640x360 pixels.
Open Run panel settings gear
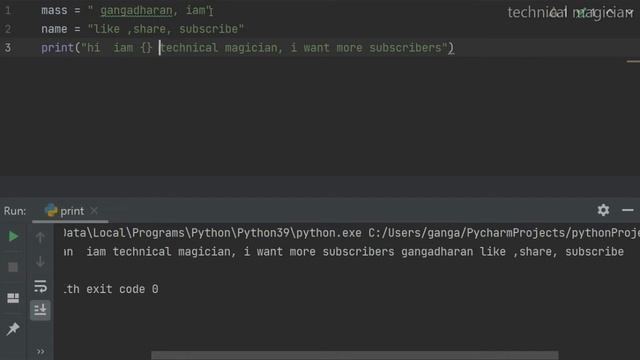coord(603,210)
